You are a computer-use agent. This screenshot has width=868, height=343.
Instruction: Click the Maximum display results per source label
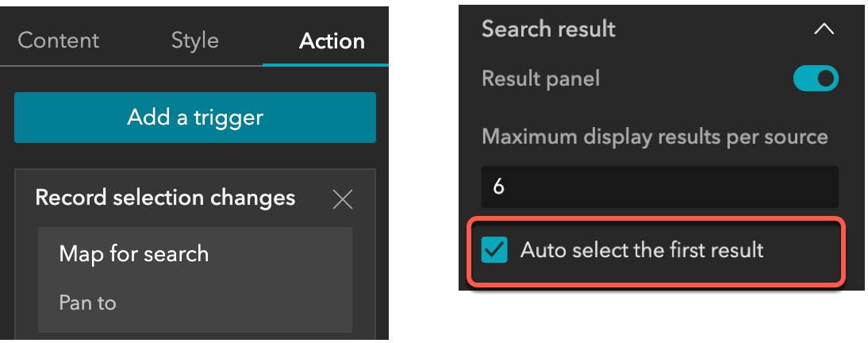point(655,137)
